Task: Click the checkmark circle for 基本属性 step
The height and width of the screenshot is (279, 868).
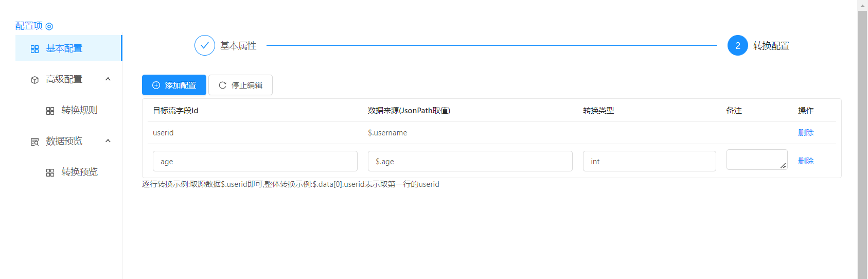Action: 204,45
